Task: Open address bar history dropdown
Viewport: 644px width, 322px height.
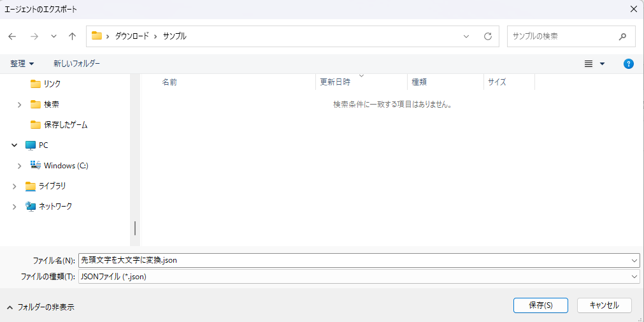Action: click(x=466, y=36)
